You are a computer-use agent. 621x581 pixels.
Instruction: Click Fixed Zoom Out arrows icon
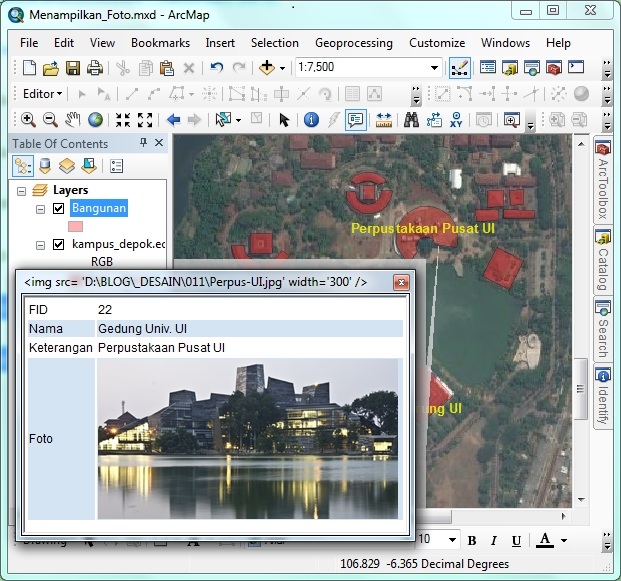click(145, 120)
